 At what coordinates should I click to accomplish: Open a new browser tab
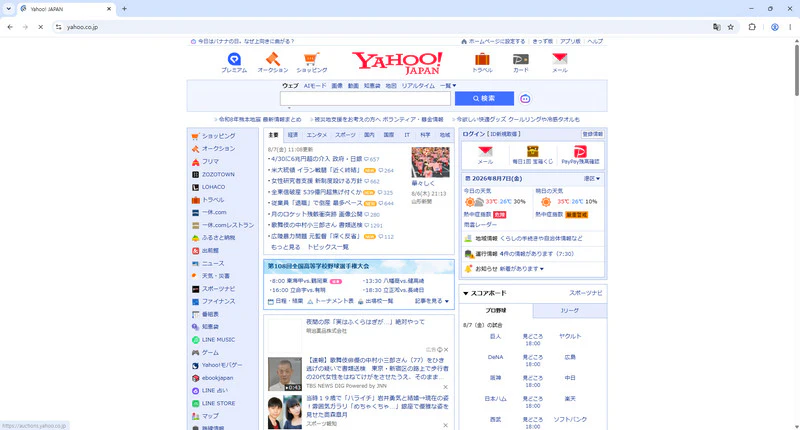pyautogui.click(x=124, y=9)
